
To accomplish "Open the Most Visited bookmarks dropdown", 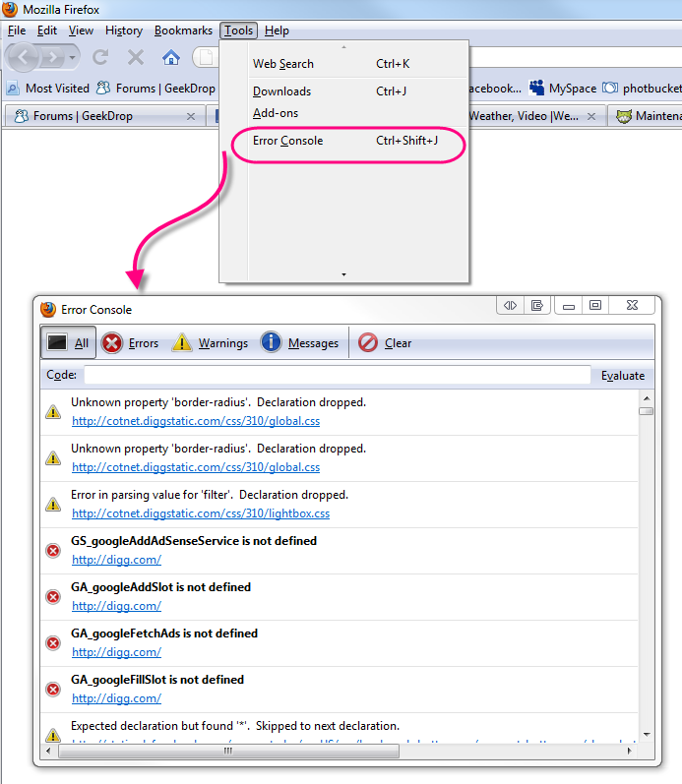I will 47,88.
